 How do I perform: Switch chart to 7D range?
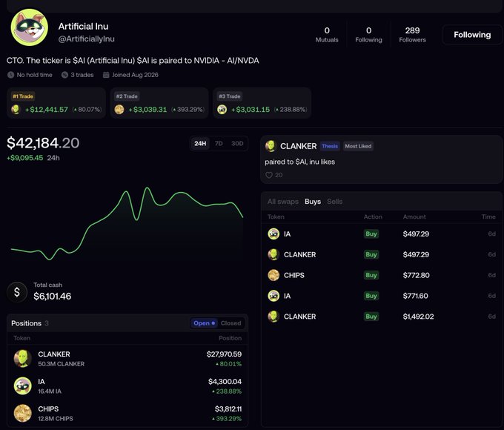pos(219,143)
